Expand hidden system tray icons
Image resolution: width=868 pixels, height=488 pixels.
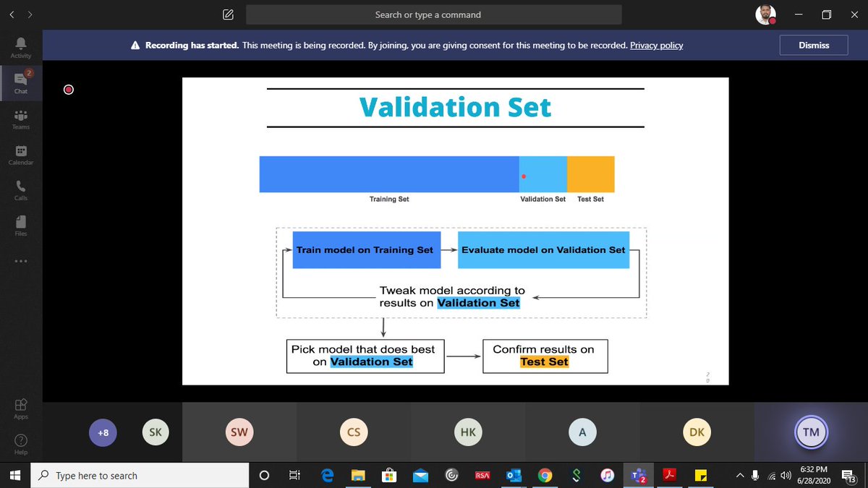click(740, 475)
